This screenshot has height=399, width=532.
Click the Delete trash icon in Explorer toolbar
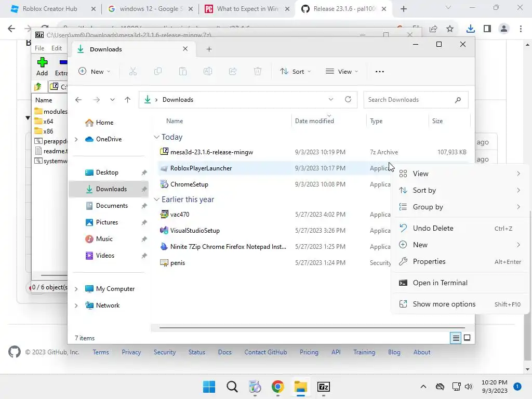point(258,71)
